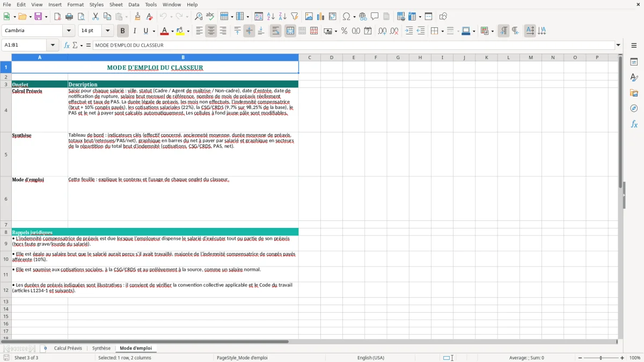Click the formula input line
644x362 pixels.
coord(354,45)
